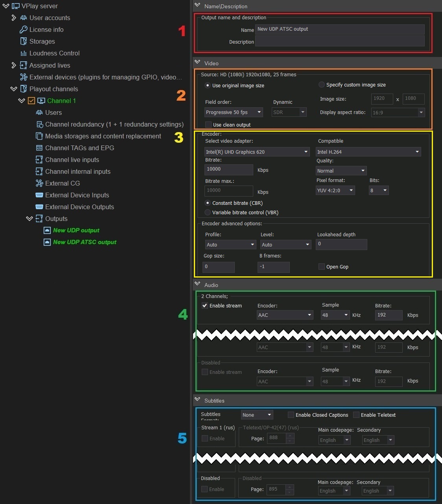442x504 pixels.
Task: Click the Channel TAGs and EPG icon
Action: click(39, 148)
